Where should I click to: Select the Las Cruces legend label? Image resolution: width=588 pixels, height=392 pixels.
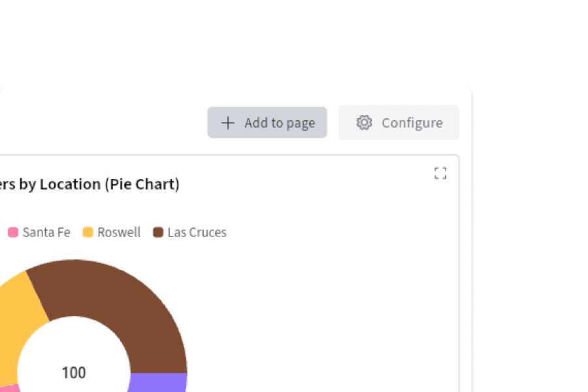coord(197,233)
